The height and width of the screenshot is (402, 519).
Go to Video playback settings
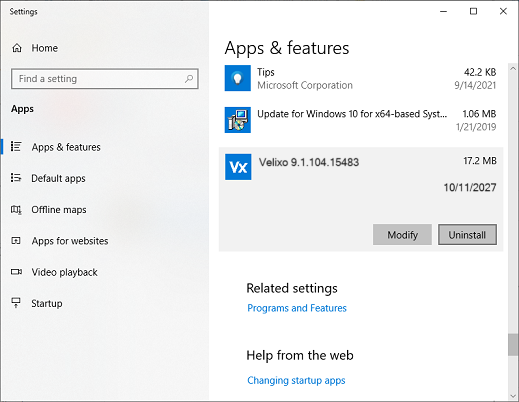point(64,272)
